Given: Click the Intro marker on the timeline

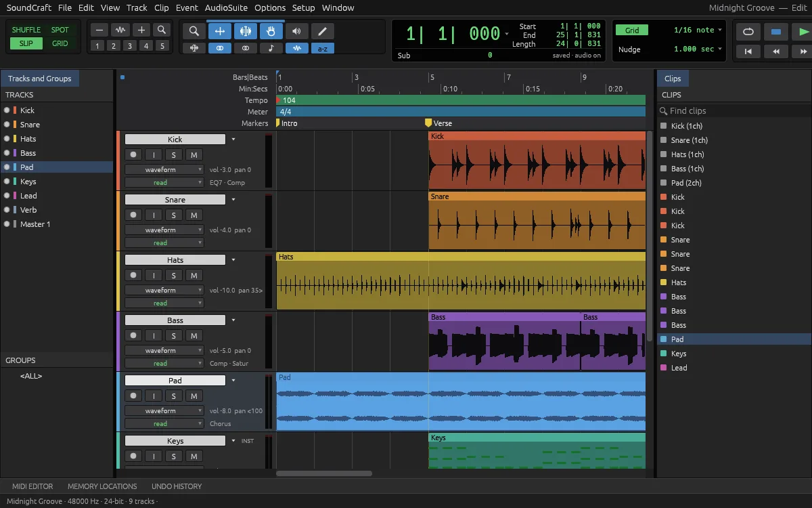Looking at the screenshot, I should [x=287, y=123].
